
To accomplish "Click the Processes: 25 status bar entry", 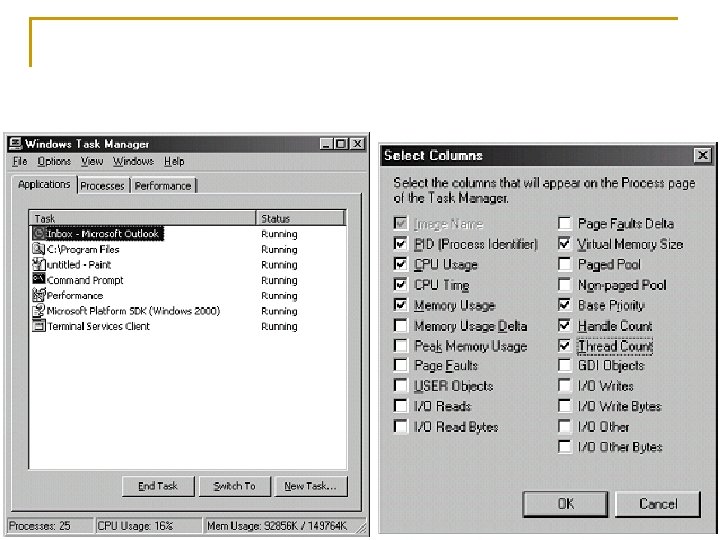I will coord(50,526).
